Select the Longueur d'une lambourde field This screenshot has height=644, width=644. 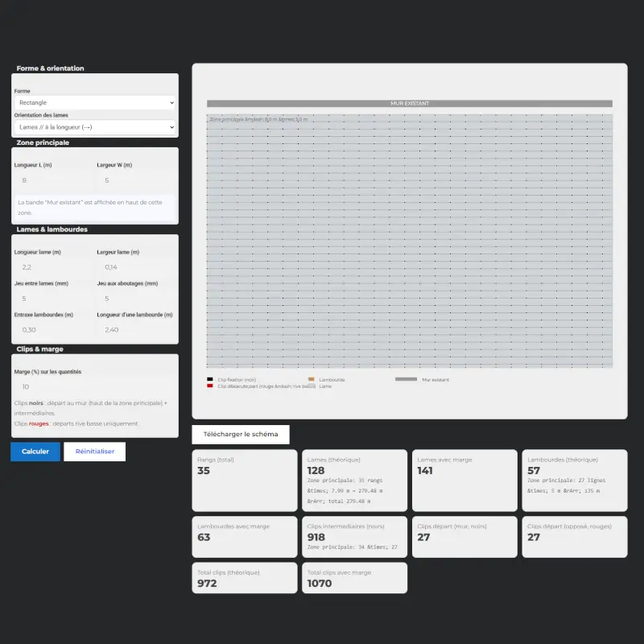(135, 330)
